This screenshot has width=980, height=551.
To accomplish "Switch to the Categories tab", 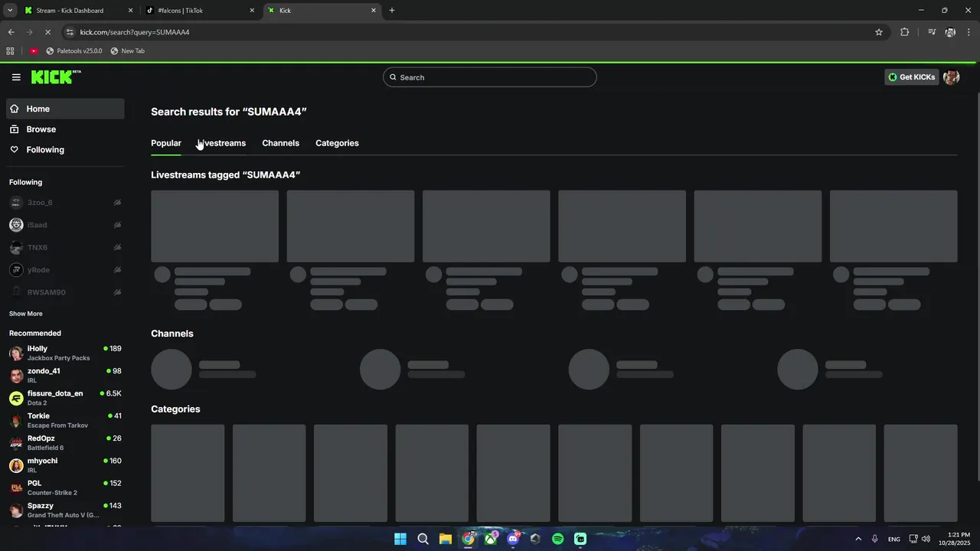I will tap(337, 143).
